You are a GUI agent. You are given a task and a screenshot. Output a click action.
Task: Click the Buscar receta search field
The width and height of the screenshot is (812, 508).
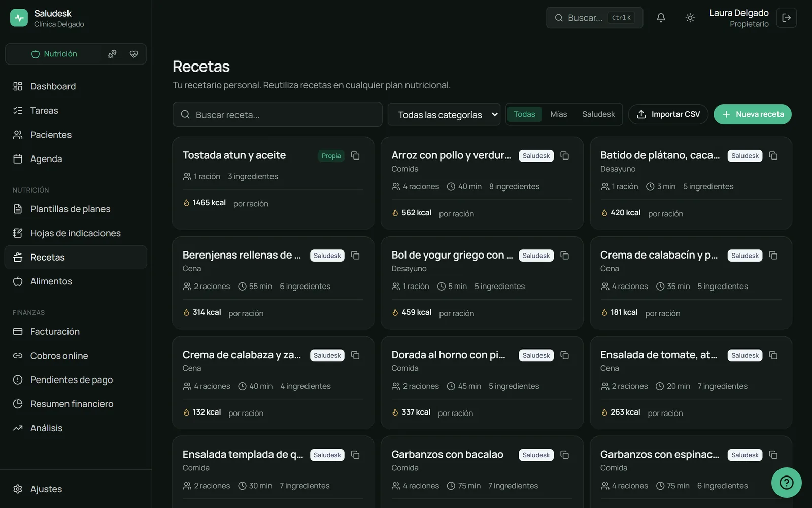tap(277, 114)
